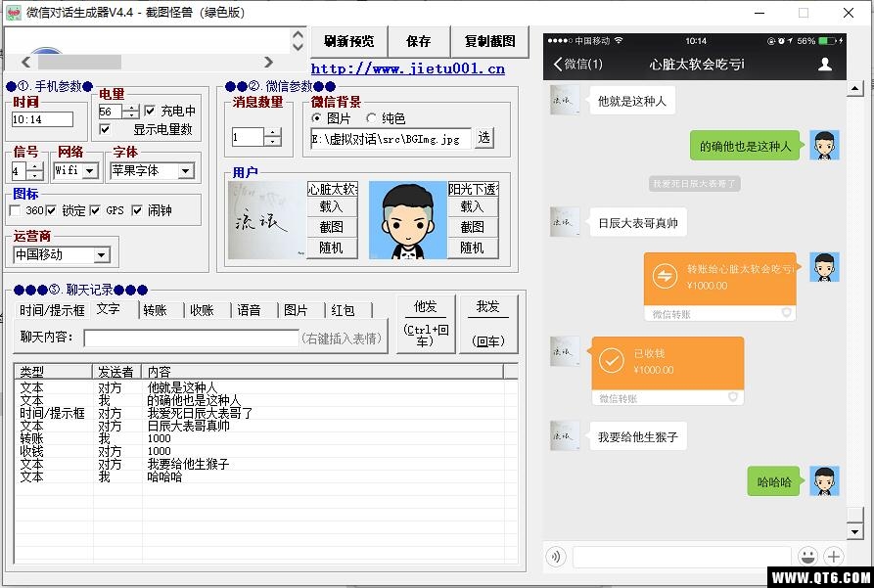874x588 pixels.
Task: Toggle the 闹钟 checkbox
Action: pos(137,210)
